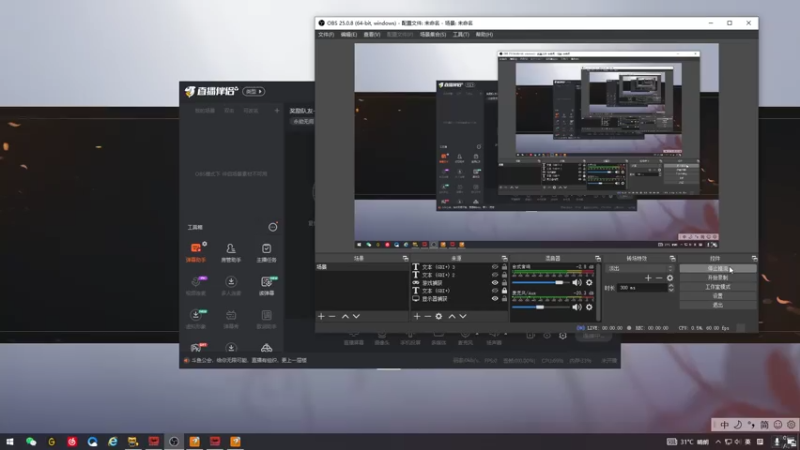Click the duration stepper arrows
Image resolution: width=800 pixels, height=450 pixels.
pos(671,288)
